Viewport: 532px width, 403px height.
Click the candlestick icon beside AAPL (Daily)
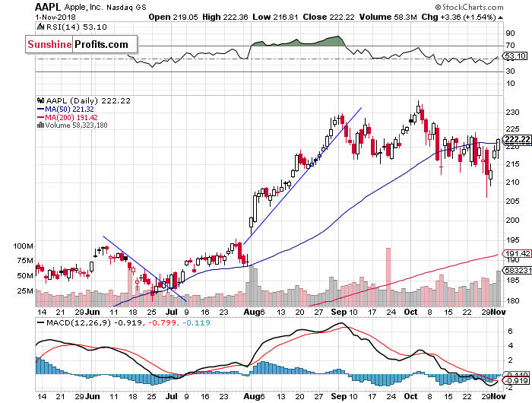(41, 100)
